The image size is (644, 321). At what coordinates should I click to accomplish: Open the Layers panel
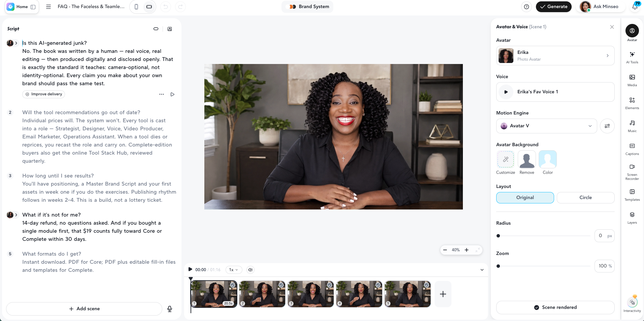632,218
